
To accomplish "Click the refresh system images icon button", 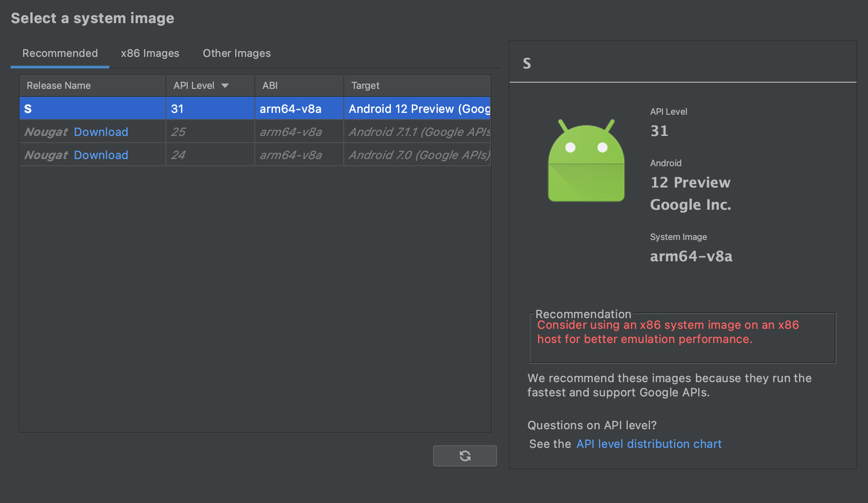I will tap(465, 456).
